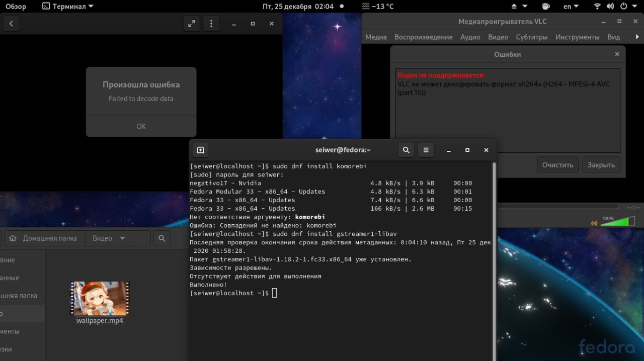This screenshot has height=361, width=644.
Task: Open the Видео folder dropdown in Files
Action: click(109, 238)
